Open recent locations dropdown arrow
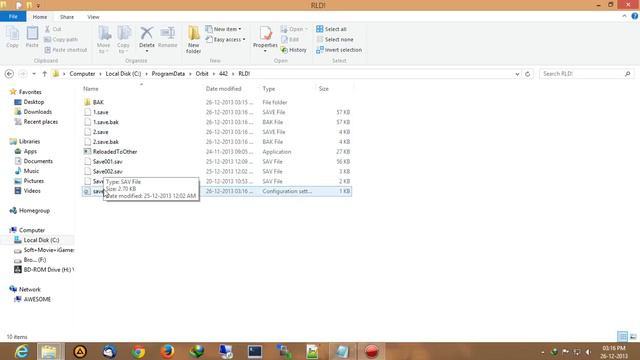 click(34, 74)
